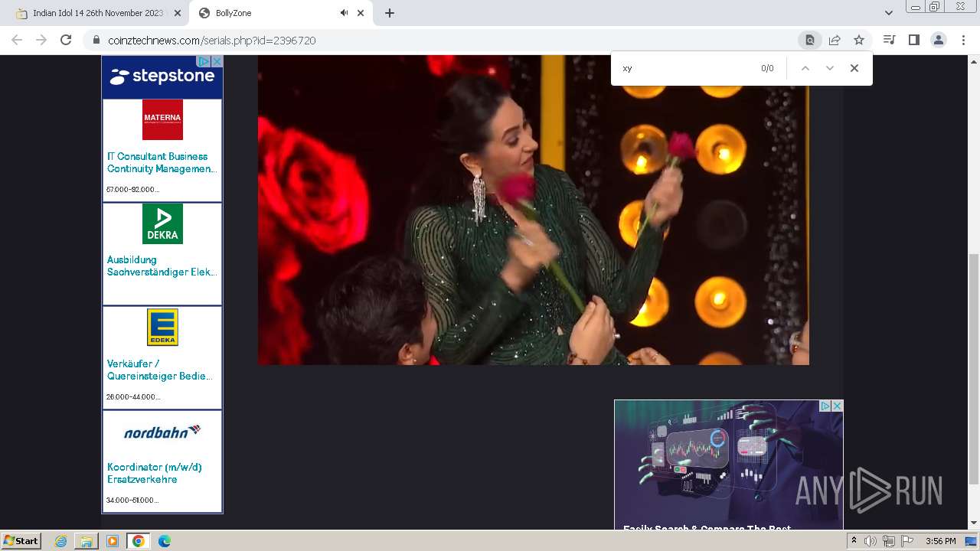Viewport: 980px width, 551px height.
Task: Click 57.000–92.000 salary text
Action: (x=132, y=189)
